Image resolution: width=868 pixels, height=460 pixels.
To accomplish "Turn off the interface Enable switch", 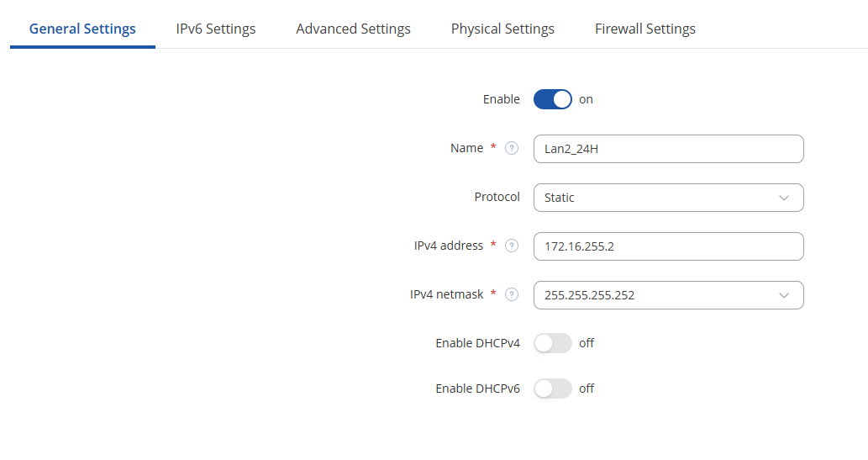I will (x=552, y=99).
